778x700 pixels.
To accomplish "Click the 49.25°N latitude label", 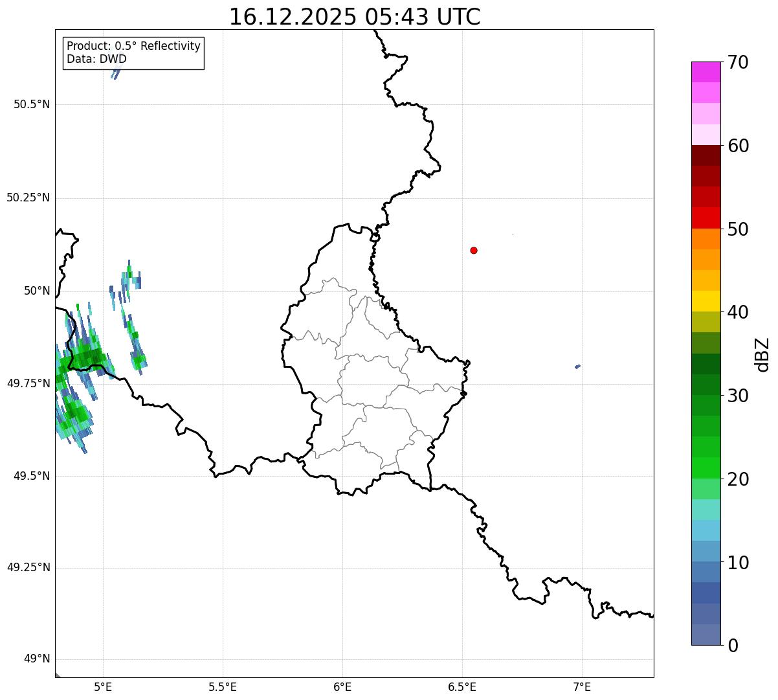I will [28, 567].
